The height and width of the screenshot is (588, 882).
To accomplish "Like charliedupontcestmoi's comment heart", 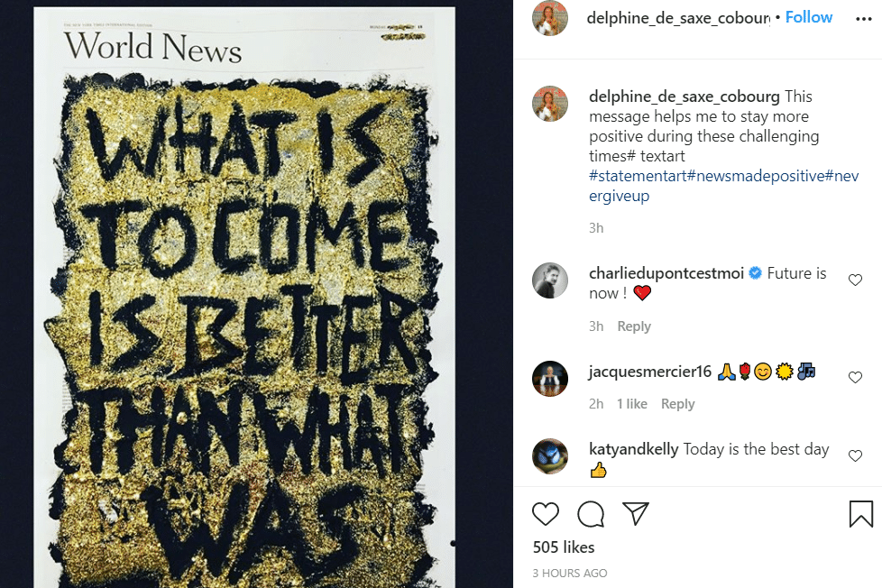I will [x=855, y=280].
